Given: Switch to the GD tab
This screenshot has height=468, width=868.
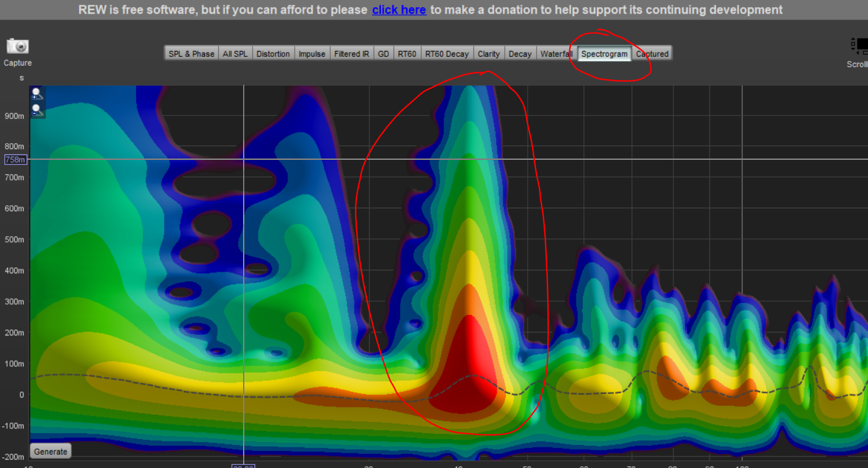Looking at the screenshot, I should [383, 54].
